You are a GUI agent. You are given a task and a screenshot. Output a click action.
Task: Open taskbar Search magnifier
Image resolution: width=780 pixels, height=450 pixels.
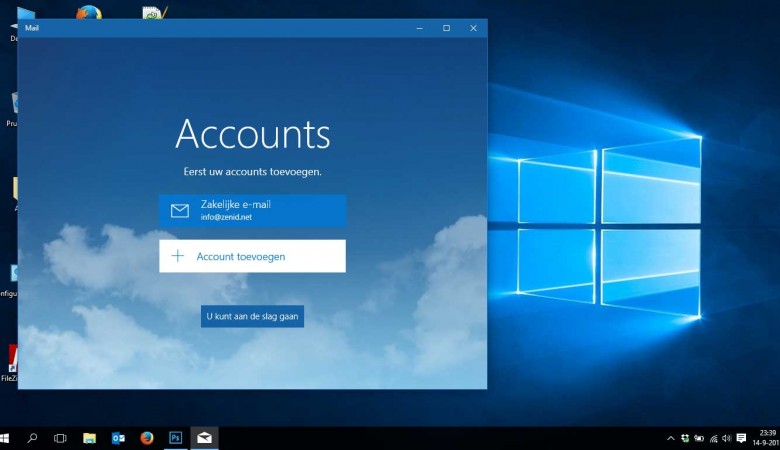(x=32, y=438)
